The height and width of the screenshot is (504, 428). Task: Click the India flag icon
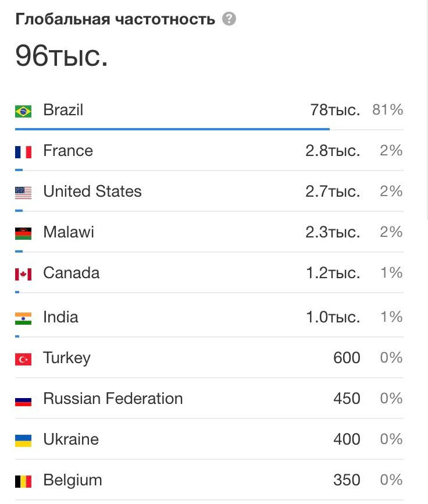(x=23, y=318)
